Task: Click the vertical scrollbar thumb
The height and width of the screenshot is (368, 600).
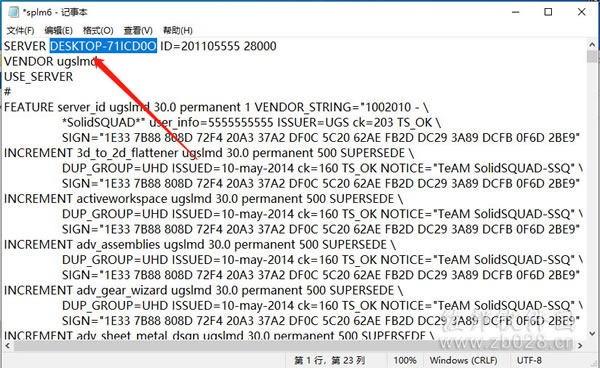Action: 593,56
